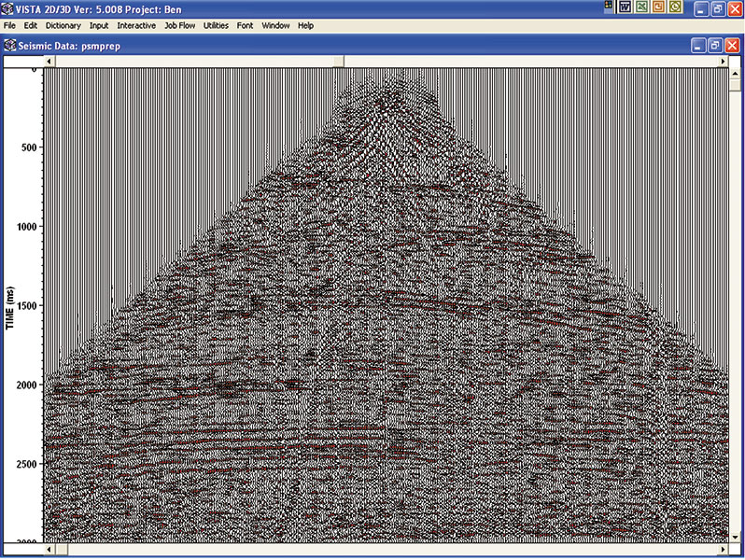
Task: Click the Word shortcut icon in title bar
Action: (625, 7)
